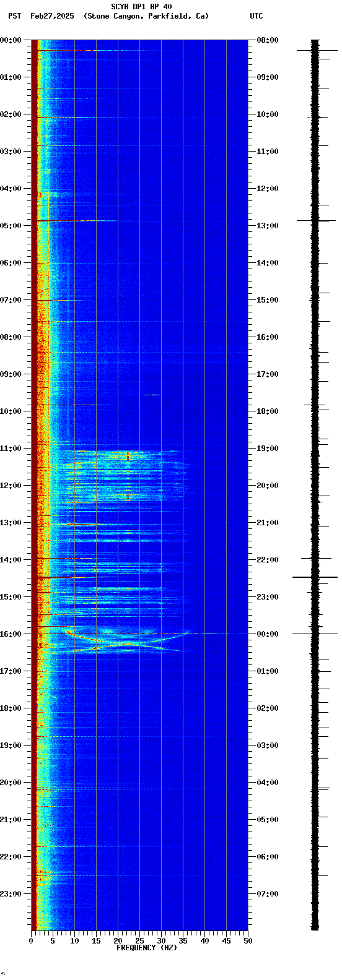The width and height of the screenshot is (342, 980).
Task: Click the 16:00 label on PST axis
Action: 11,634
